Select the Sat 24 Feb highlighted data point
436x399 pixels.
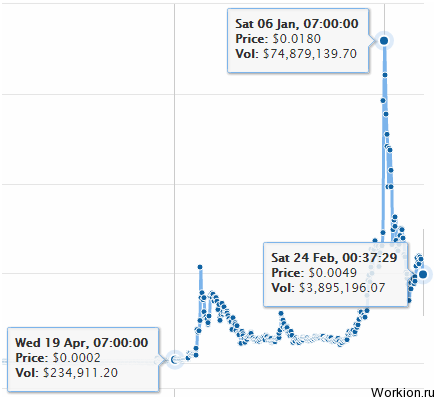423,274
